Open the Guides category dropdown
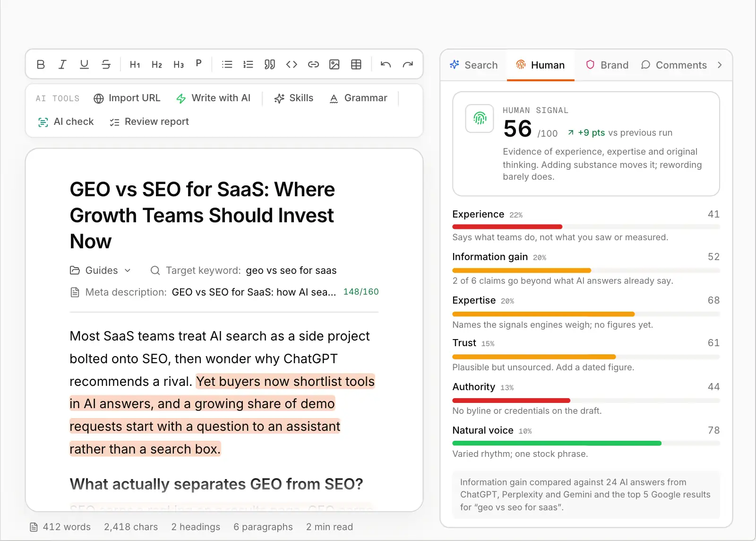The width and height of the screenshot is (756, 541). coord(101,270)
